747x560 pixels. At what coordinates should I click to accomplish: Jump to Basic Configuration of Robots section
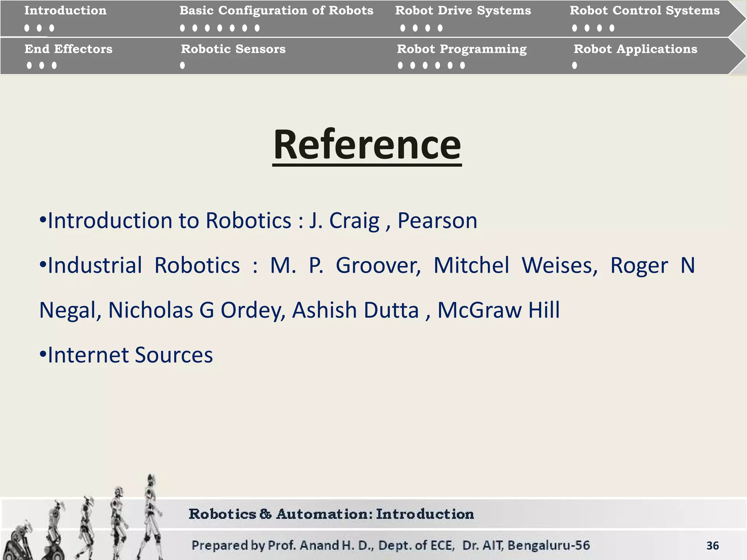click(276, 11)
